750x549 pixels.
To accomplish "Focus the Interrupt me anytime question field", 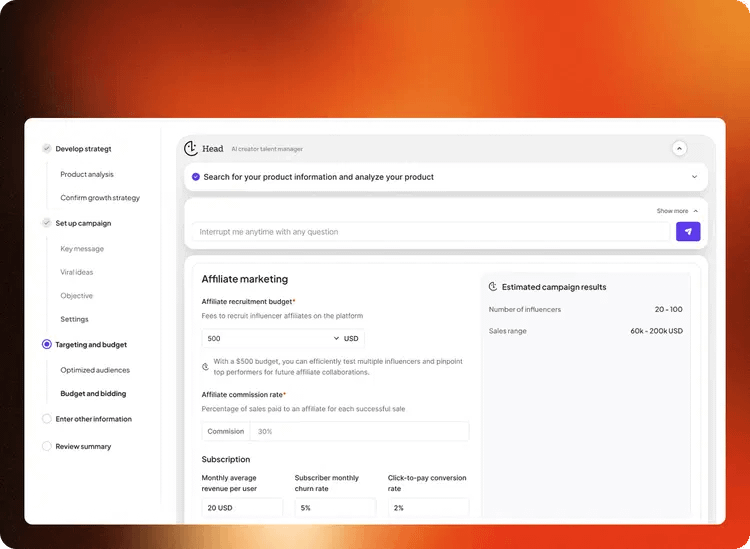I will click(430, 232).
